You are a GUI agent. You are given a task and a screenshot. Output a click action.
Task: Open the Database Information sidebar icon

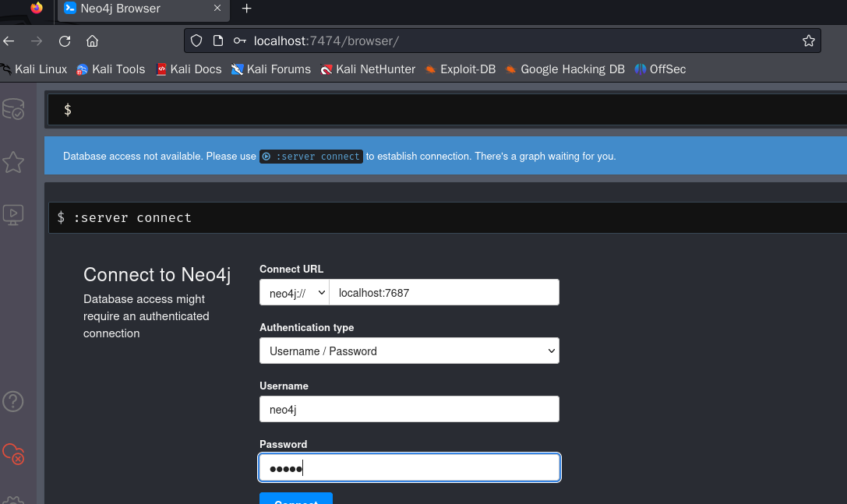[13, 110]
